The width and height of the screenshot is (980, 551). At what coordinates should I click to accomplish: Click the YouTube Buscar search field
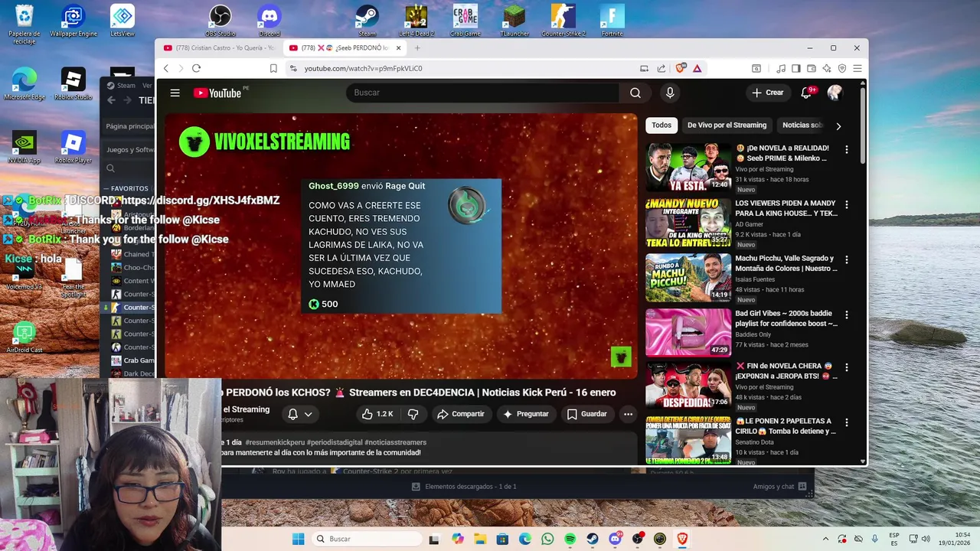[482, 93]
